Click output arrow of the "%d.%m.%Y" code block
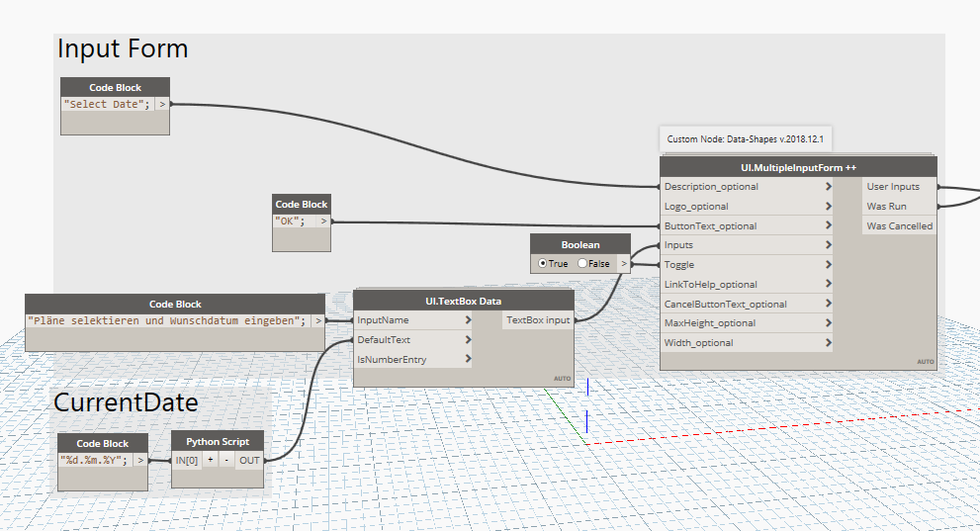 point(141,460)
